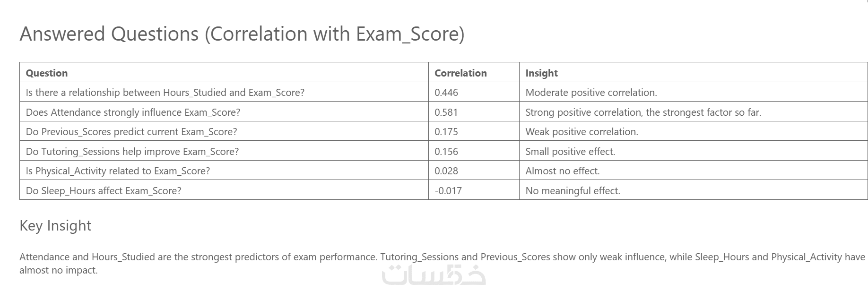
Task: Click the 0.028 correlation value
Action: tap(446, 171)
